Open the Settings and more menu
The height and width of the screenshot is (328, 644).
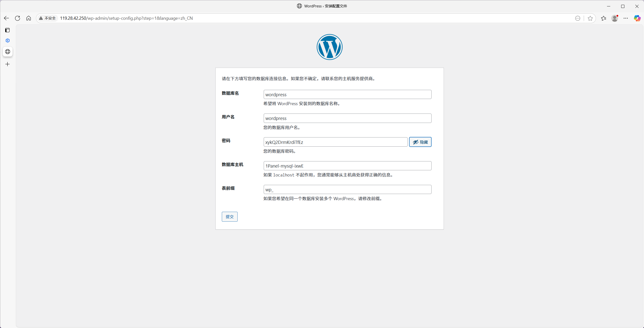(626, 18)
